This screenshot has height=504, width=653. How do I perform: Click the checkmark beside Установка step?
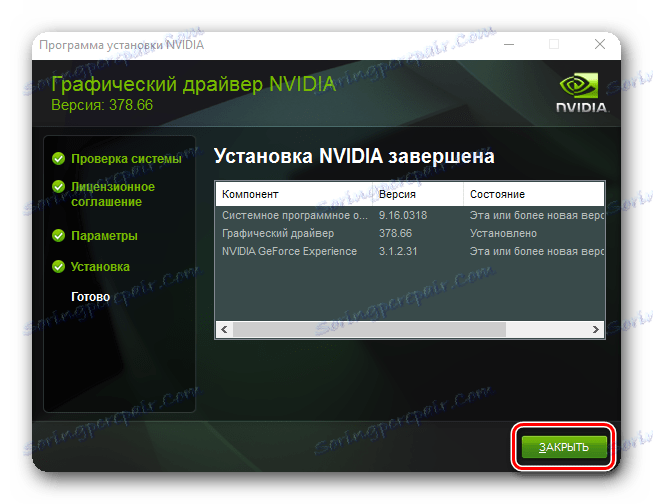coord(59,267)
